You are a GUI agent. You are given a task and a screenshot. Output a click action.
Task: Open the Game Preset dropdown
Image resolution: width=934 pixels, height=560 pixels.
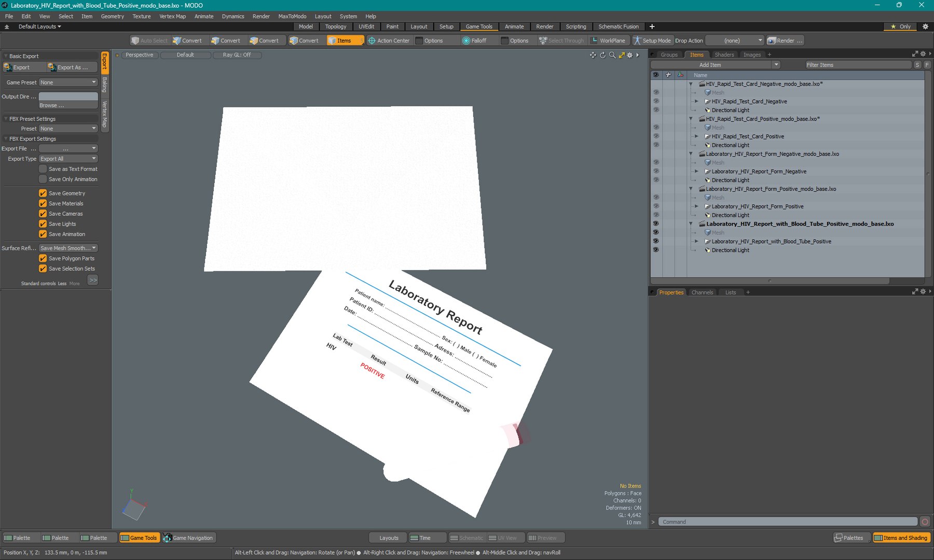[x=68, y=82]
